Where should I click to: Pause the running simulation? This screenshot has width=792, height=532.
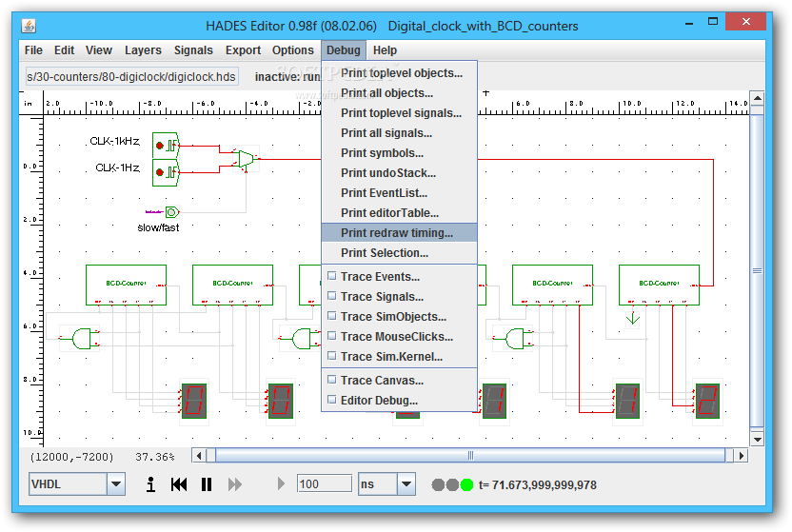coord(207,484)
